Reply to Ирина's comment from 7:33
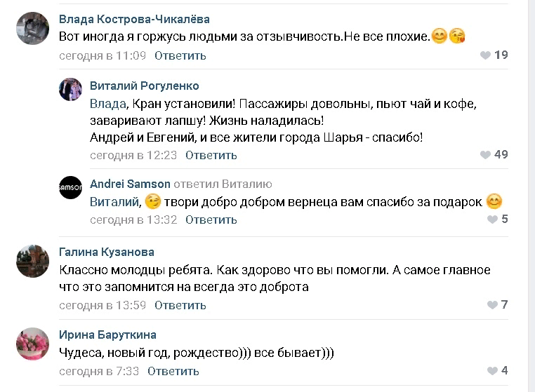Screen dimensions: 535x392 coord(173,371)
